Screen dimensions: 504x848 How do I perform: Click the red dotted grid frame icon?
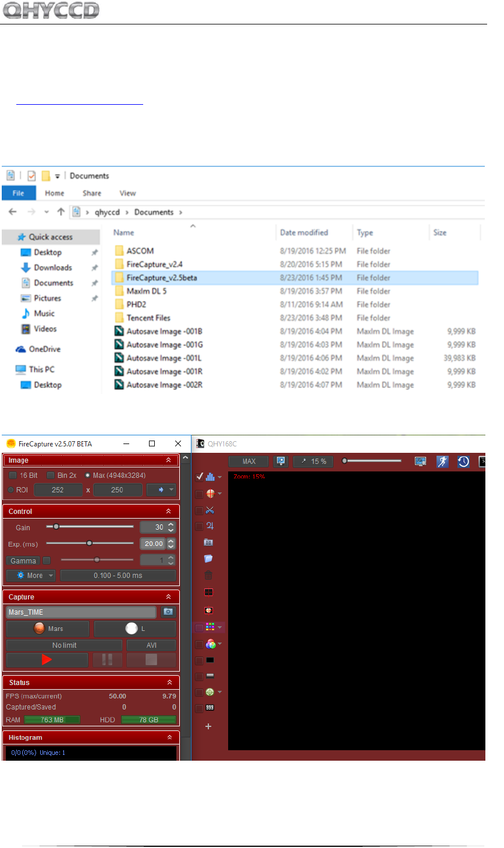[x=208, y=592]
